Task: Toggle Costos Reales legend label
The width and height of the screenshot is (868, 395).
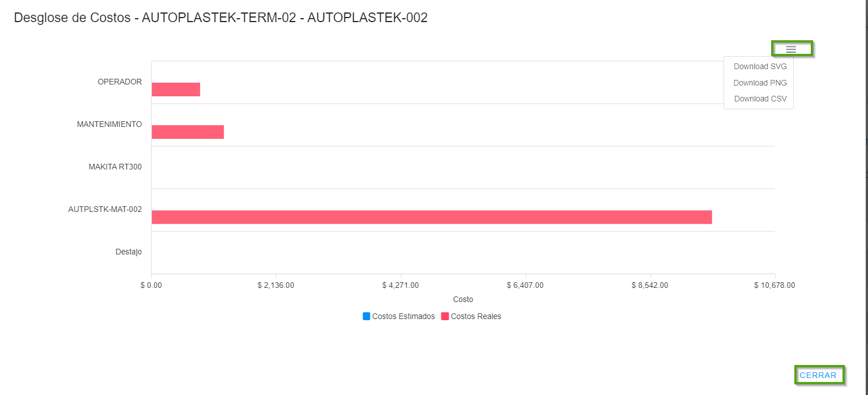Action: pyautogui.click(x=476, y=316)
